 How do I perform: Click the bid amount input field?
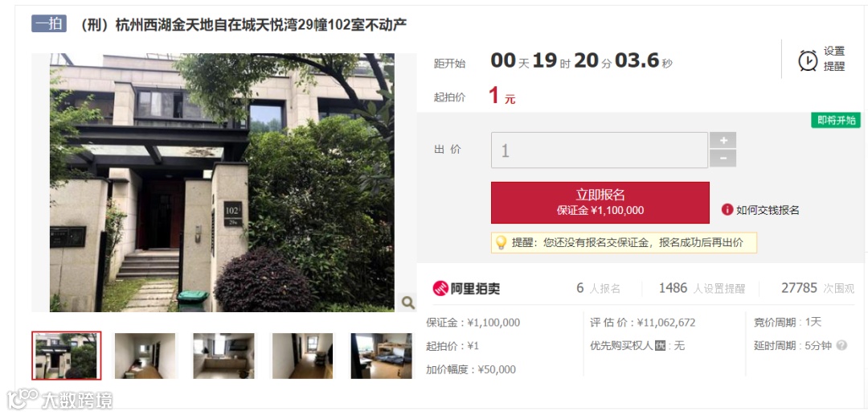pyautogui.click(x=600, y=150)
